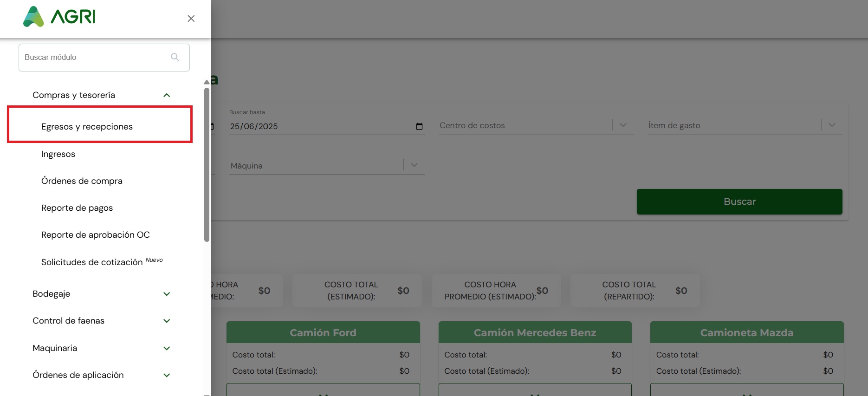Open Reporte de pagos
Image resolution: width=868 pixels, height=396 pixels.
click(77, 208)
